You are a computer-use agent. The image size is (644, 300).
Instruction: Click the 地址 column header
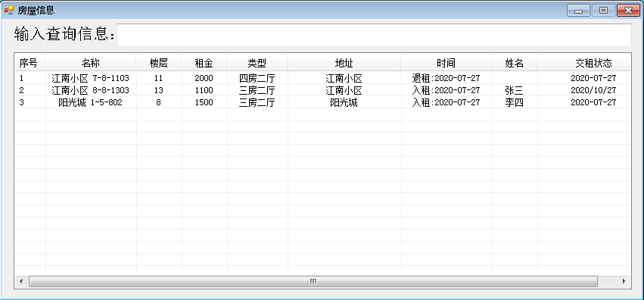point(344,63)
